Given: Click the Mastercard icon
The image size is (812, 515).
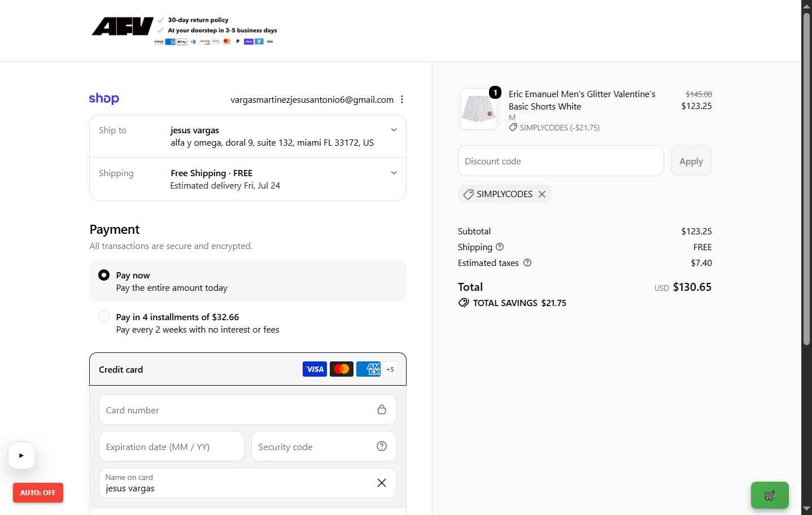Looking at the screenshot, I should [x=342, y=369].
